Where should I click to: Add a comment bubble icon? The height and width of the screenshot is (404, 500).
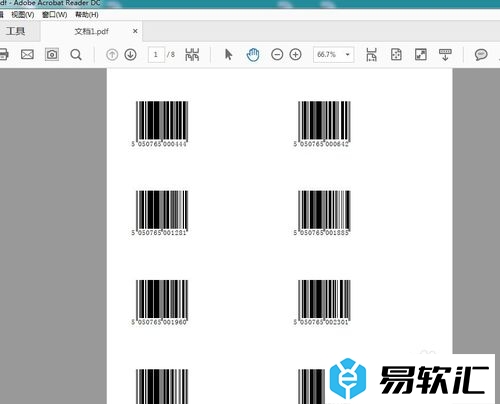481,54
